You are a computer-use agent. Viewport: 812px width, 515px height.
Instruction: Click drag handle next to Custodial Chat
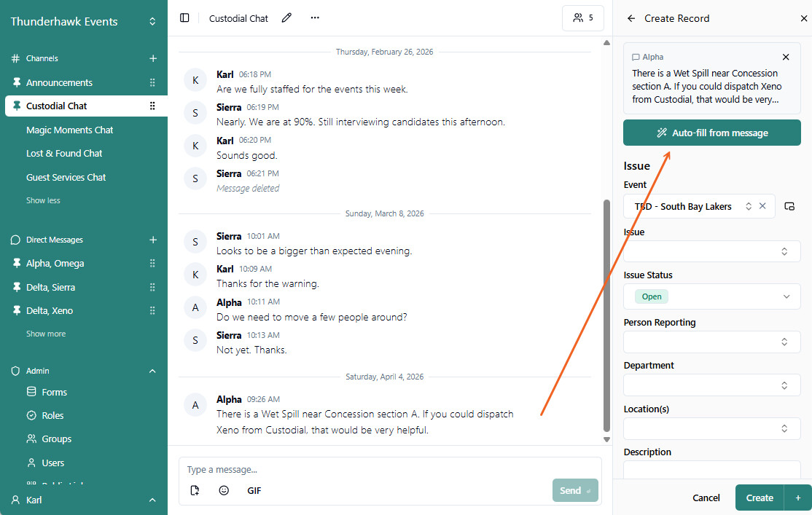tap(152, 106)
